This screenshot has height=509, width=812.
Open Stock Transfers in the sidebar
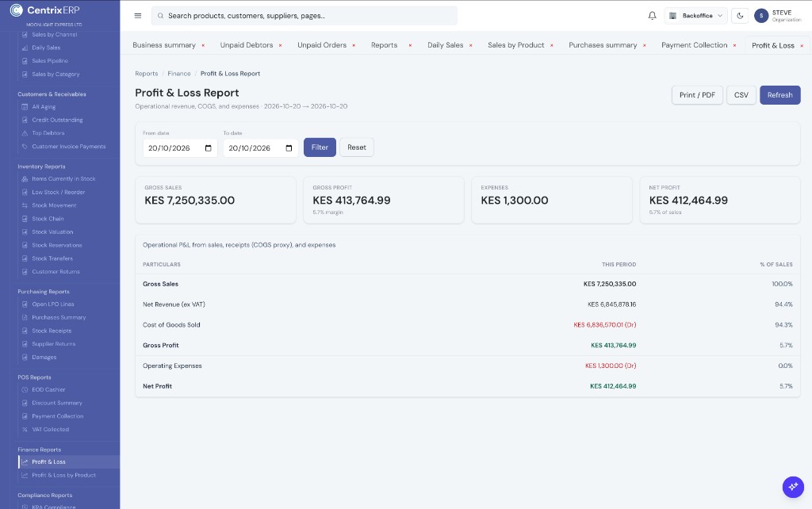52,258
